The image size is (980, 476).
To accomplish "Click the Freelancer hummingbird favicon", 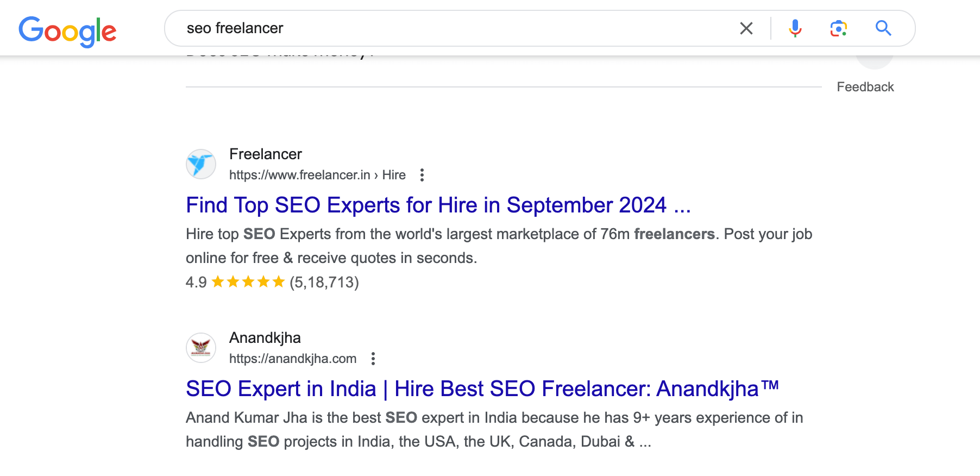I will (201, 164).
